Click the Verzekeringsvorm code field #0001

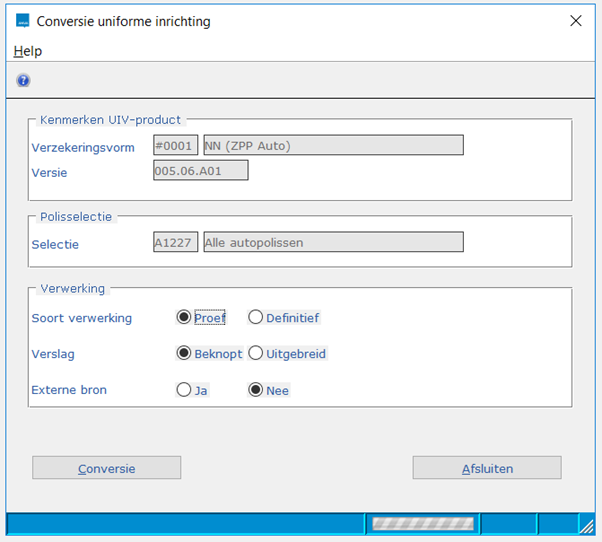click(175, 145)
